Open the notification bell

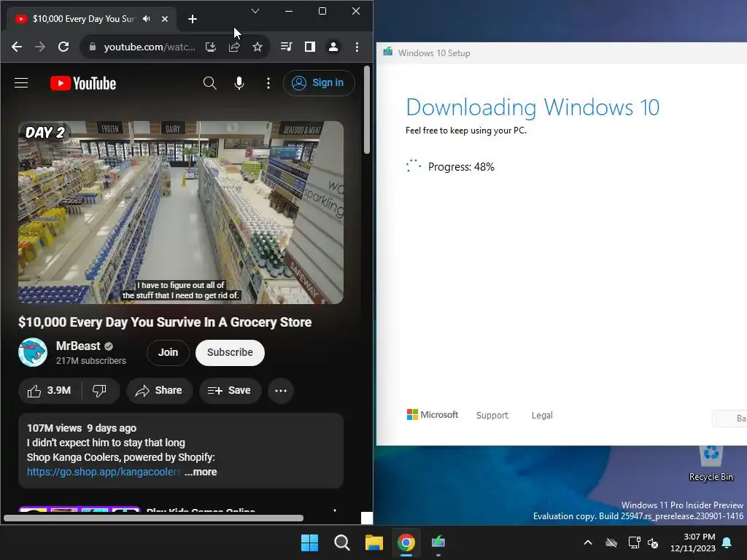pos(727,542)
